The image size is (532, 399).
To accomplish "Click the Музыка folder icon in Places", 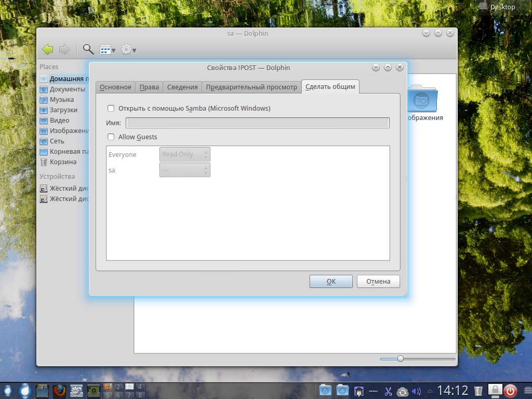I will pos(44,100).
